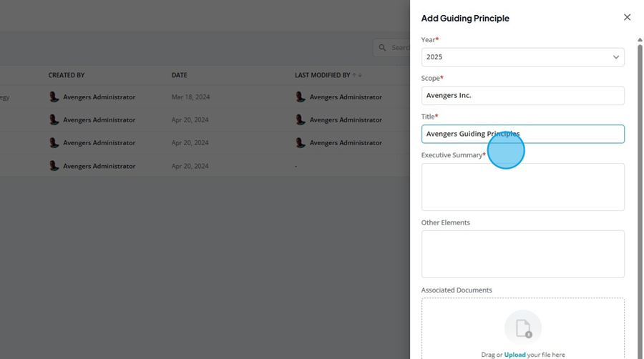Click the Associated Documents label
Screen dimensions: 644x359
point(457,290)
